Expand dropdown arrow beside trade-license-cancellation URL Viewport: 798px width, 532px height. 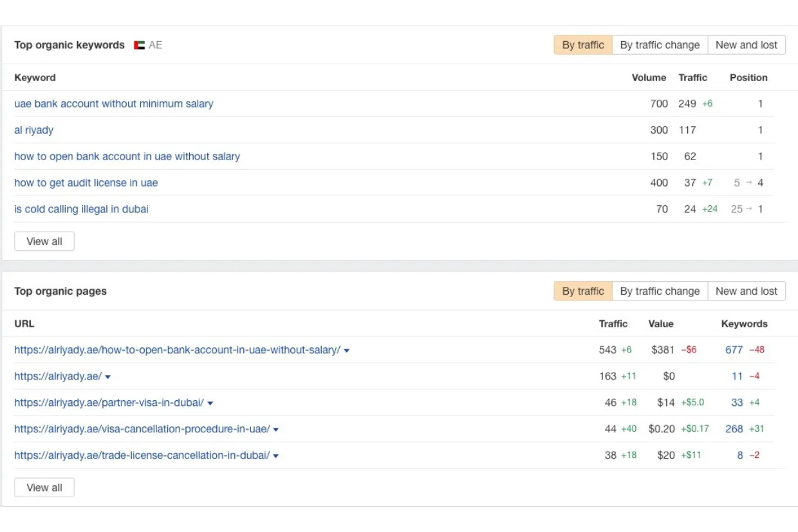[276, 456]
